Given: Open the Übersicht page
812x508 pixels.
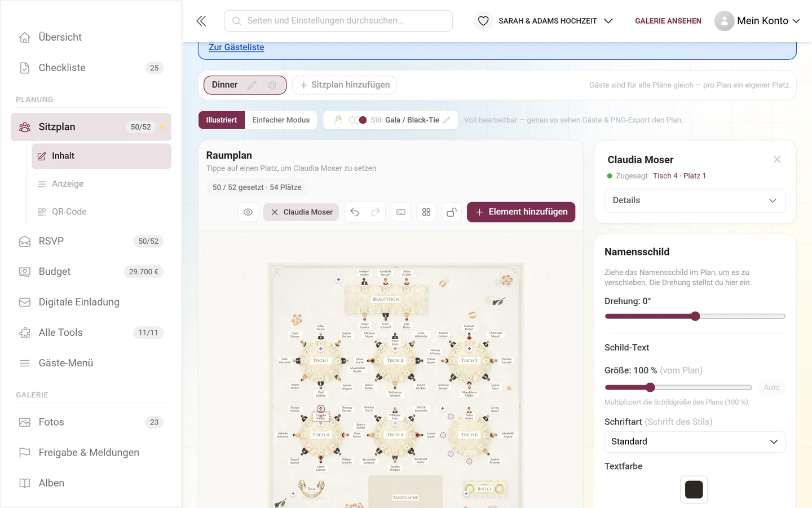Looking at the screenshot, I should [x=90, y=37].
